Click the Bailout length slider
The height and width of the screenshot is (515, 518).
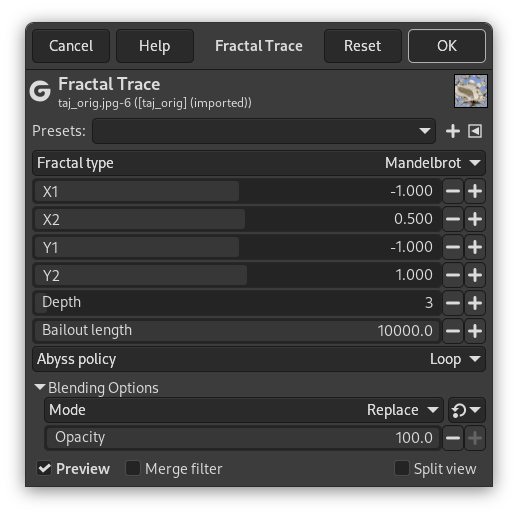[x=237, y=331]
